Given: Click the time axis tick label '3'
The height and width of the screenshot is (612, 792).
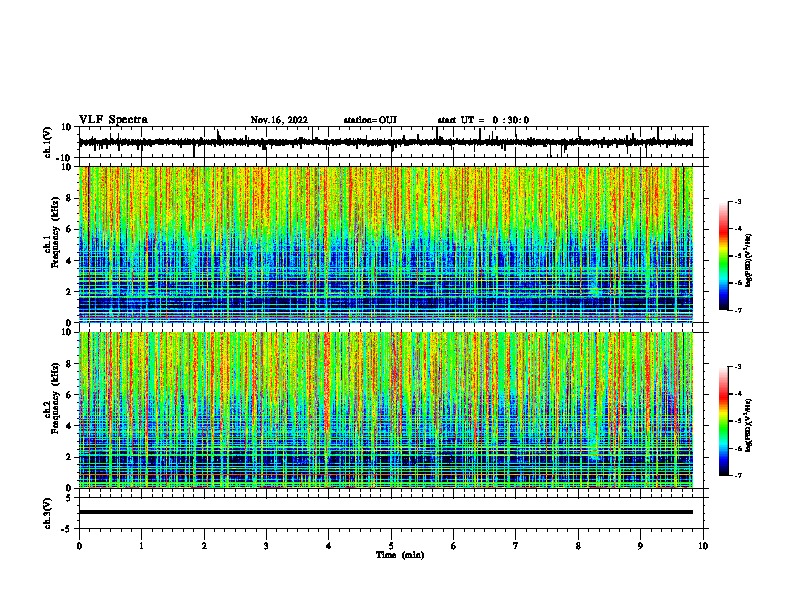Looking at the screenshot, I should [x=266, y=546].
